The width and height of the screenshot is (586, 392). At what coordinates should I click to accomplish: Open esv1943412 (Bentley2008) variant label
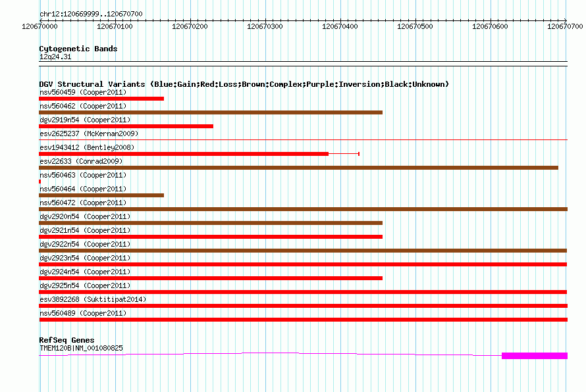point(87,147)
